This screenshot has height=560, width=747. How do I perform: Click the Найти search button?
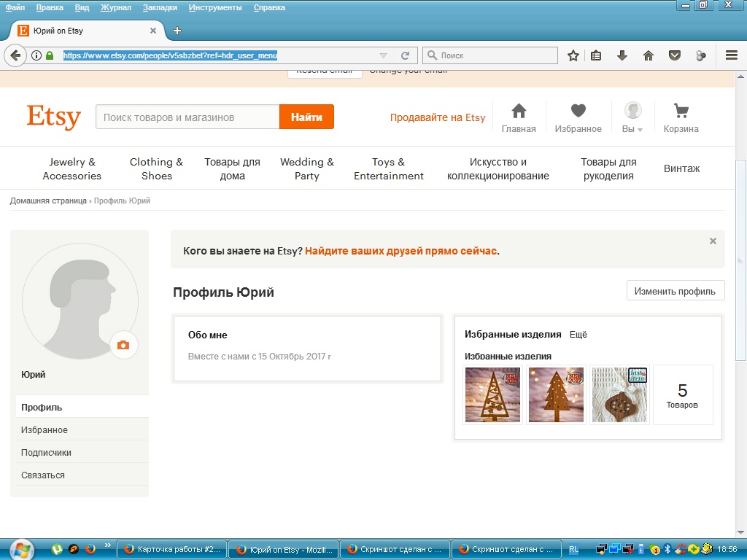pos(306,117)
